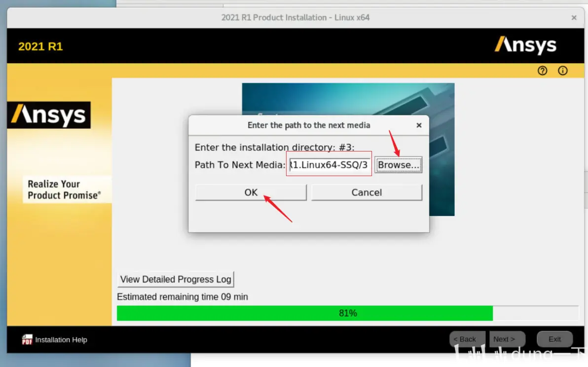588x367 pixels.
Task: Click the 'Enter the installation directory: #3:' label
Action: [x=274, y=147]
